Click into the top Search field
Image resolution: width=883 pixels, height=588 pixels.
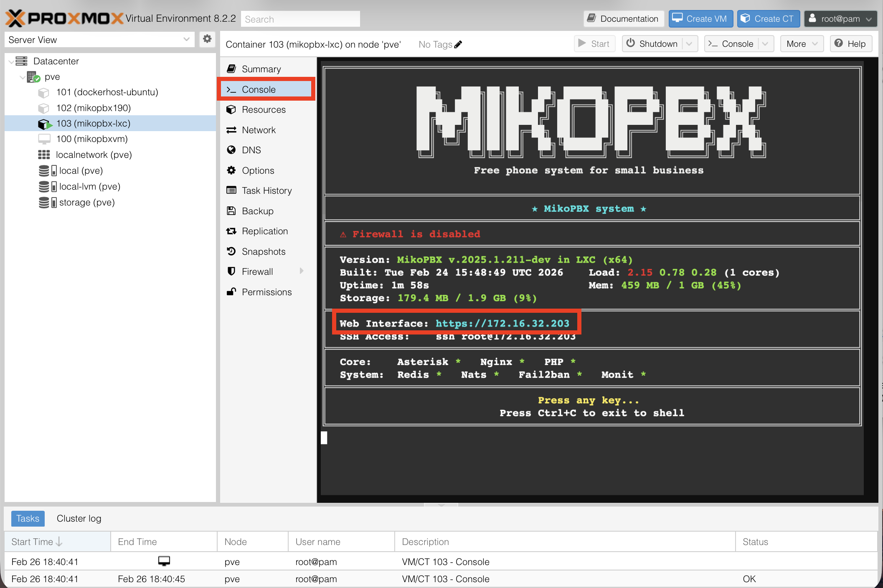click(300, 19)
